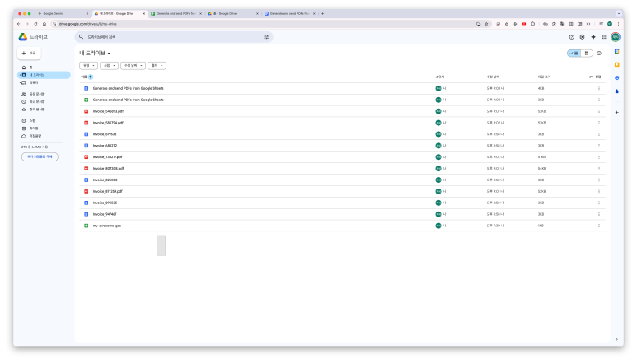Open Google Keep in side panel
Screen dimensions: 637x364
coord(616,64)
